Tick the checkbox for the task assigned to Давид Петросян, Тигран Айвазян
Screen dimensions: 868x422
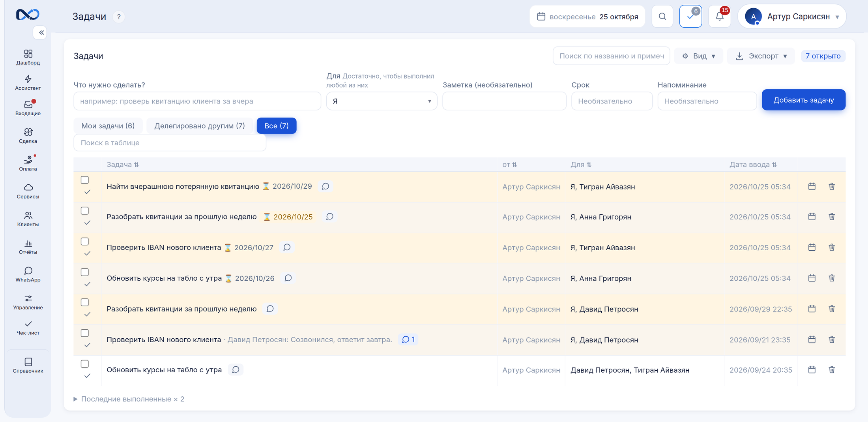click(x=85, y=364)
